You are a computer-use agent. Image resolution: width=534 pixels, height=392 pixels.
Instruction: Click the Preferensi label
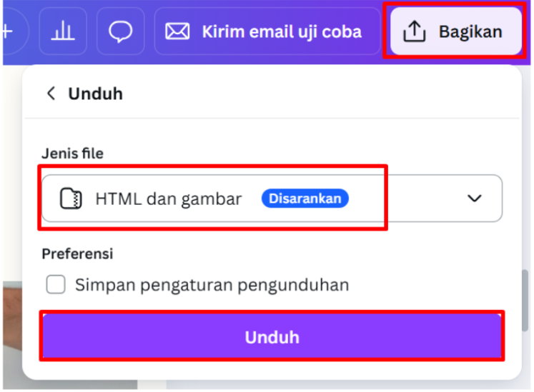tap(77, 254)
